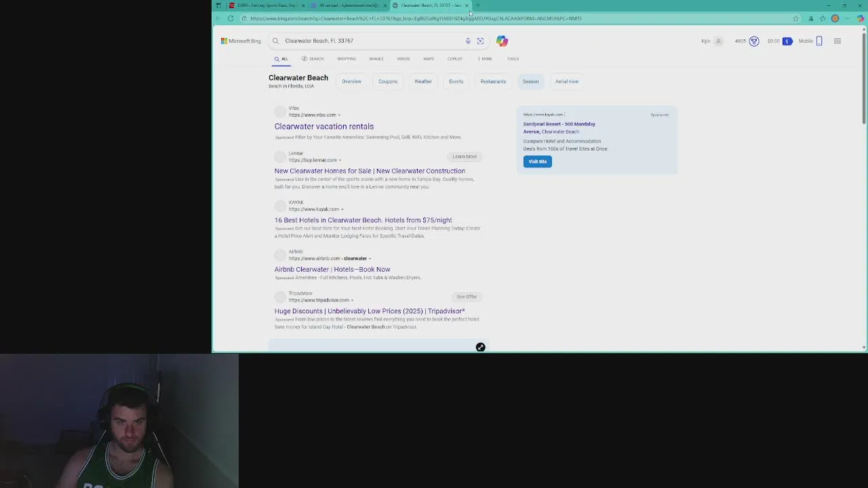This screenshot has width=868, height=488.
Task: Switch to the ESPN browser tab
Action: (x=267, y=5)
